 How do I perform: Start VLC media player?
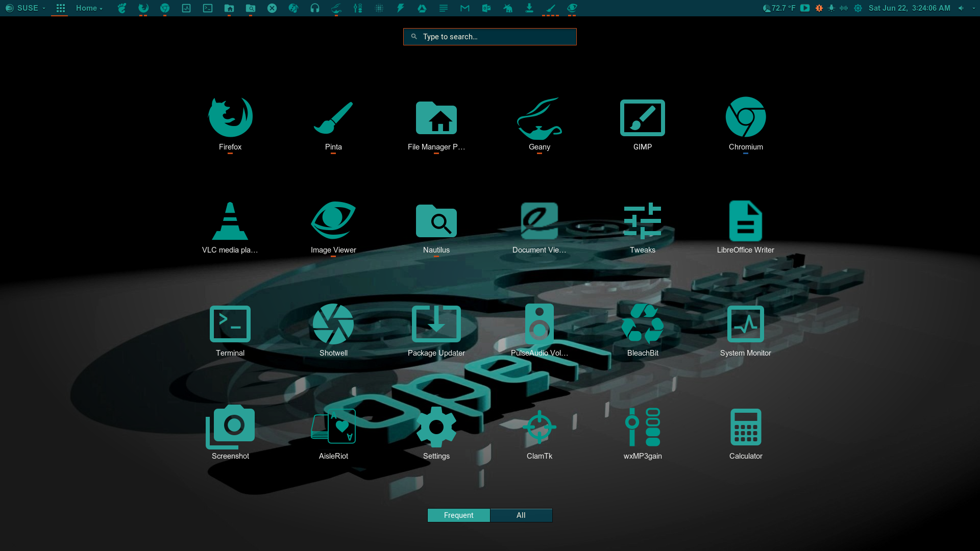230,227
